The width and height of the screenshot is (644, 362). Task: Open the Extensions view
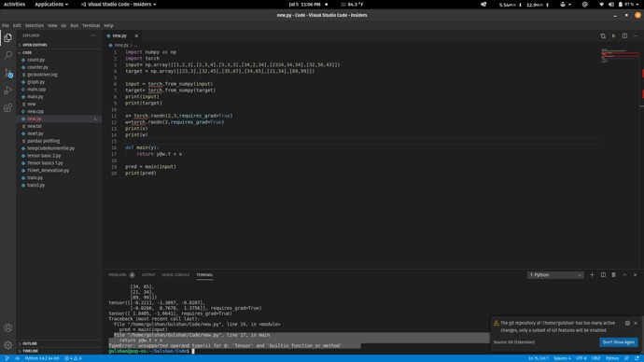[x=7, y=108]
